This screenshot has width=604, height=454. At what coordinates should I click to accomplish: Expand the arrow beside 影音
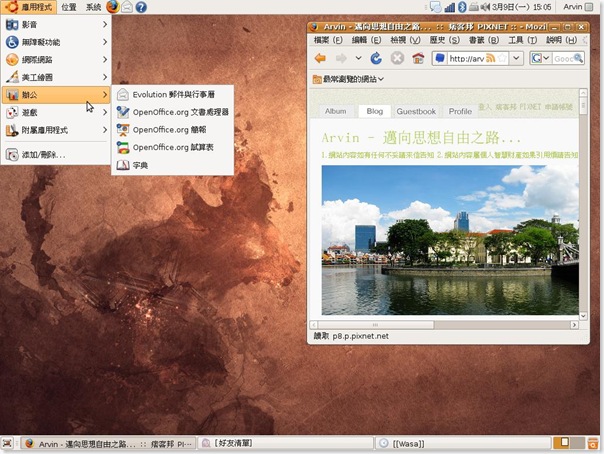[x=105, y=25]
